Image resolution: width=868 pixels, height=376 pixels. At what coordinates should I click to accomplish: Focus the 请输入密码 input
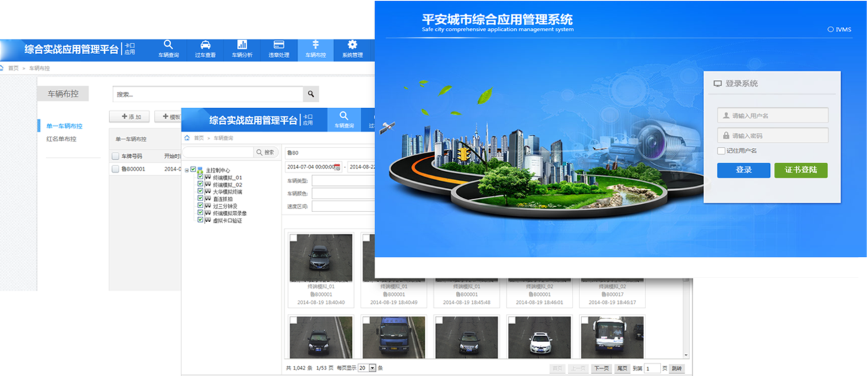pos(773,135)
